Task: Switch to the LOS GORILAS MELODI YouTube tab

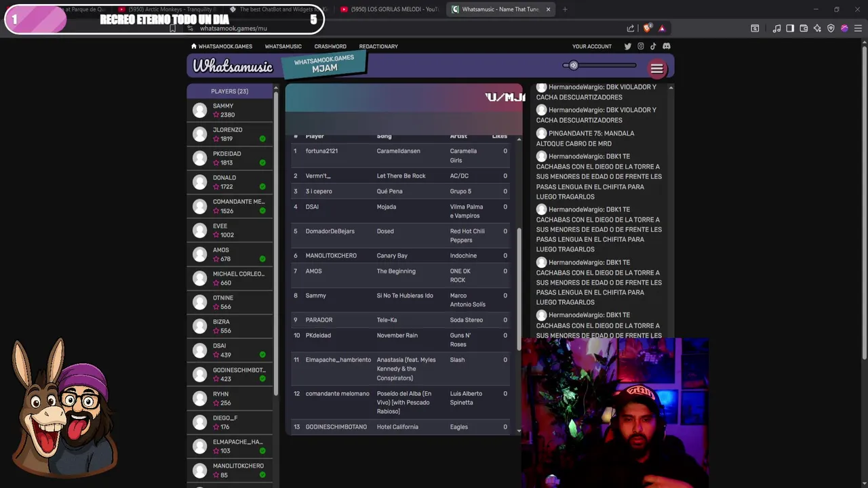Action: pos(389,9)
